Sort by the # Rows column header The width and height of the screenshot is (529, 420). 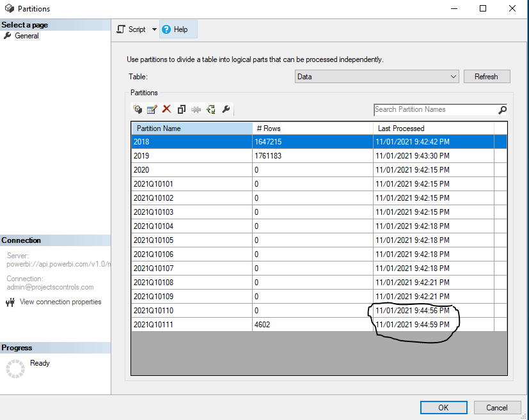312,128
